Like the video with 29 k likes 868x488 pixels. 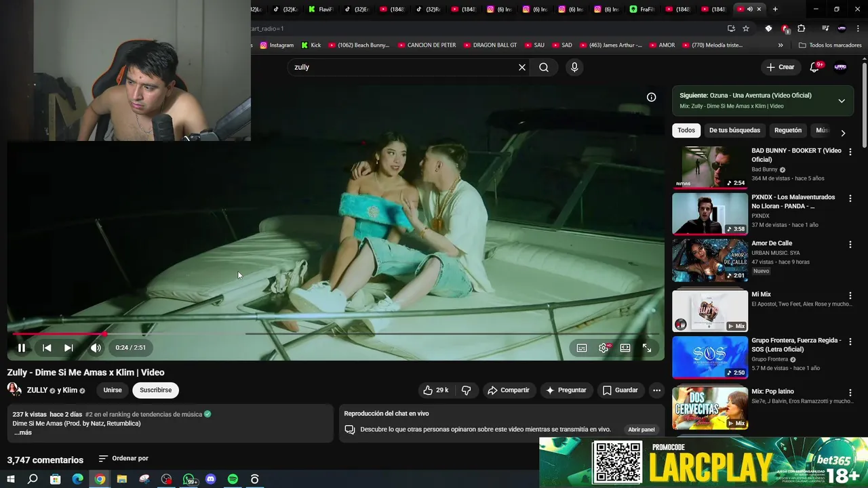coord(436,390)
